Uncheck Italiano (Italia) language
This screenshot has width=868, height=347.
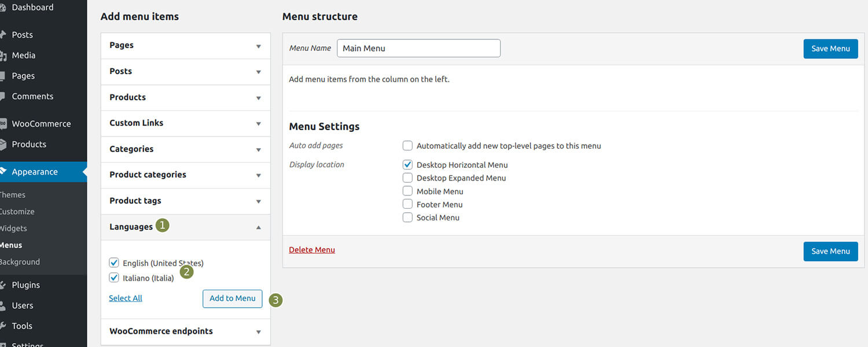[114, 278]
